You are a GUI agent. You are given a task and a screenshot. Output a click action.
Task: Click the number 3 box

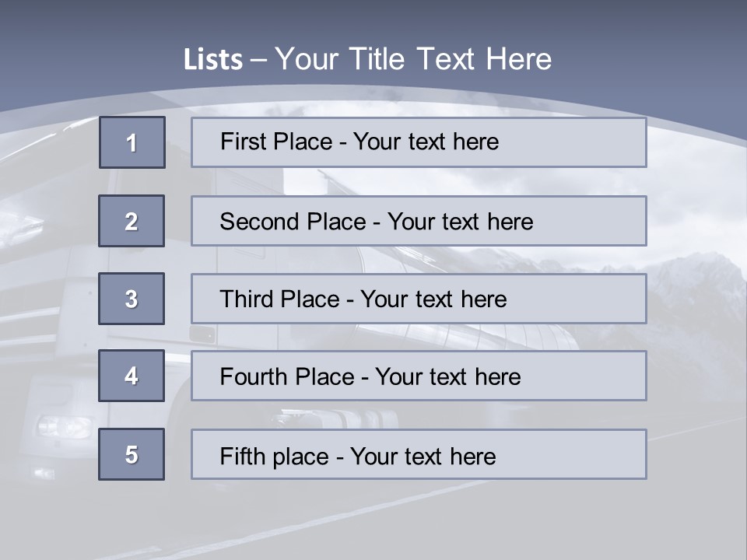pos(132,299)
